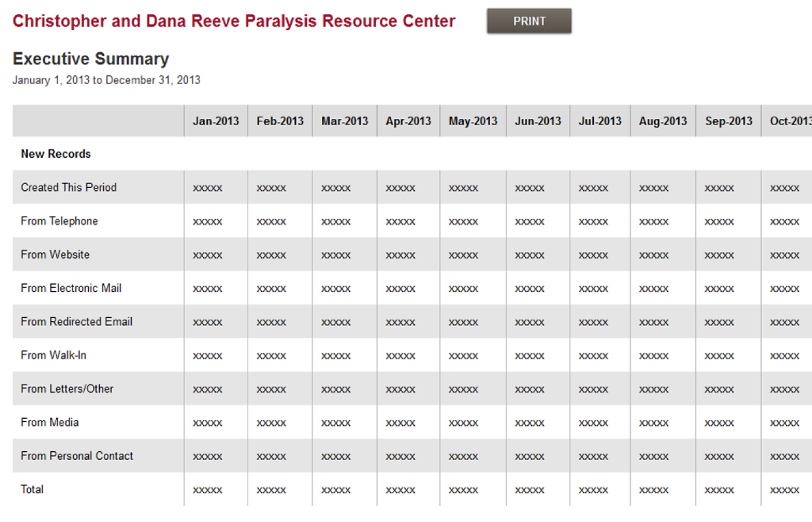Screen dimensions: 812x522
Task: Select the Feb-2013 column header
Action: tap(280, 121)
